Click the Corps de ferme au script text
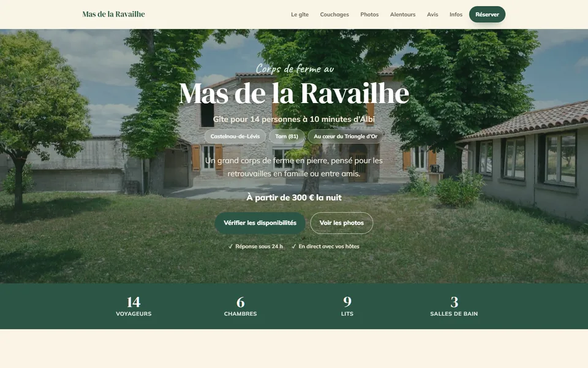Screen dimensions: 588x368 point(295,69)
